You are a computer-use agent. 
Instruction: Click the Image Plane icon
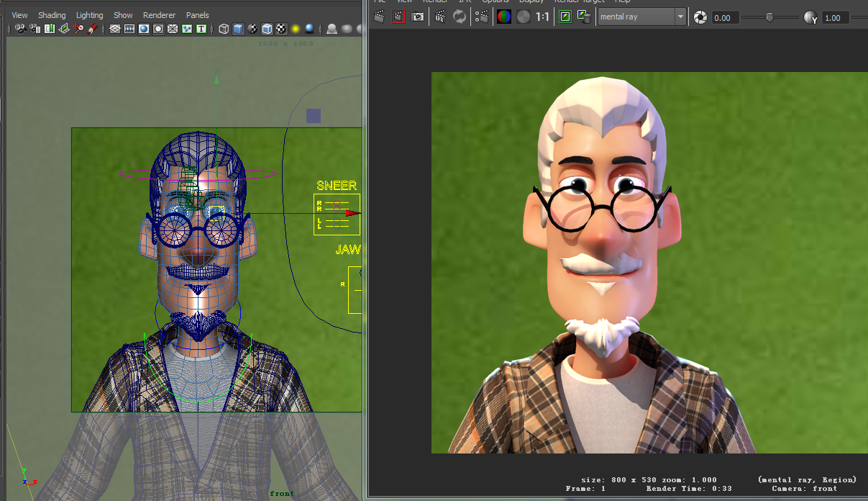click(x=64, y=29)
